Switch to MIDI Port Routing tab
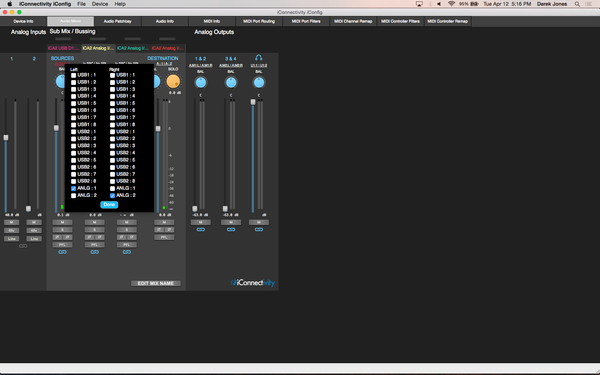600x375 pixels. [x=259, y=21]
